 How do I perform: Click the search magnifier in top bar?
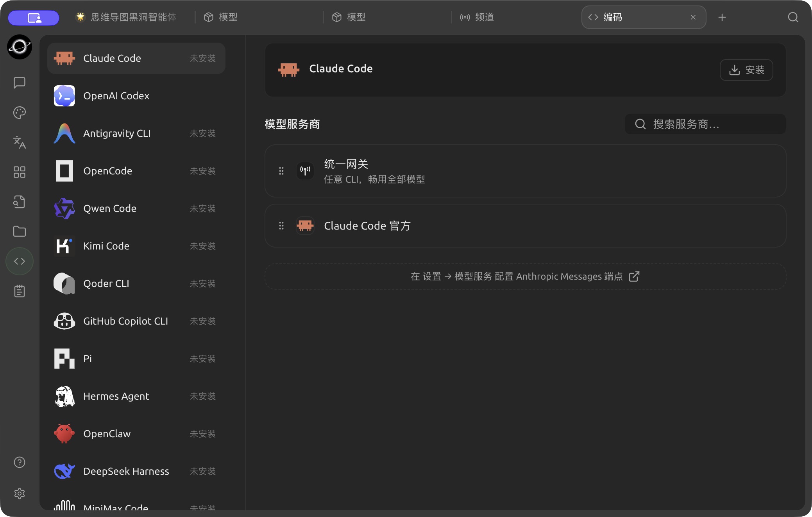tap(793, 17)
